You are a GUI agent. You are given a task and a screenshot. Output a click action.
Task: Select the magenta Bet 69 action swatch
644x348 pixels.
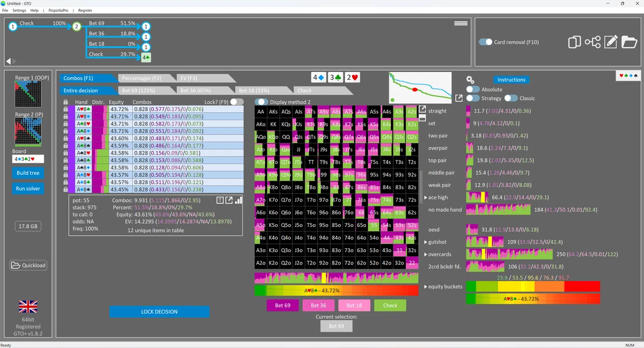point(283,306)
